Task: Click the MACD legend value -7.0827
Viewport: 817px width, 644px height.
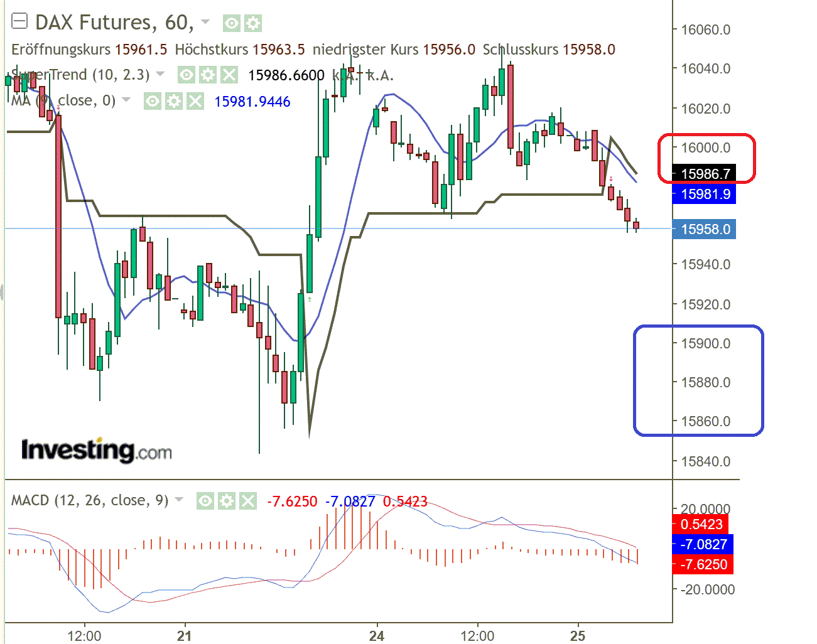Action: 350,502
